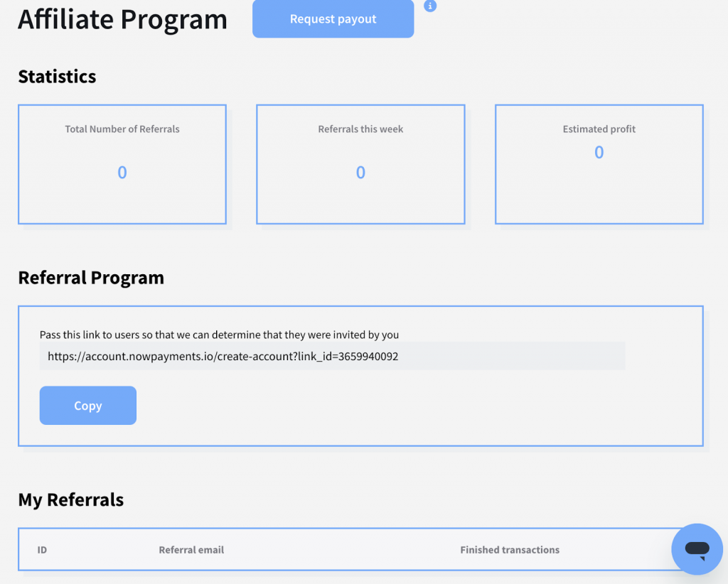The height and width of the screenshot is (584, 728).
Task: Click the Referral Program section heading
Action: (91, 278)
